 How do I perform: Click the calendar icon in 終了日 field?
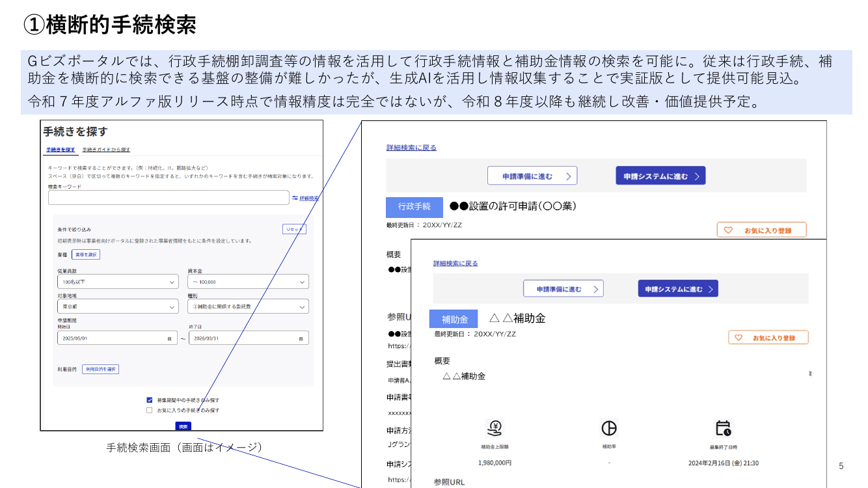[x=301, y=338]
